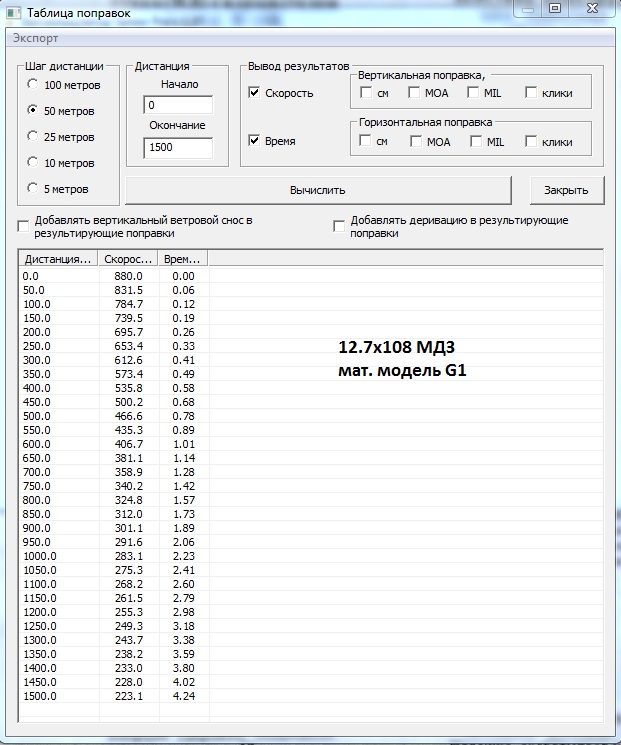Image resolution: width=621 pixels, height=745 pixels.
Task: Select the row with distance 0.0
Action: click(x=311, y=276)
